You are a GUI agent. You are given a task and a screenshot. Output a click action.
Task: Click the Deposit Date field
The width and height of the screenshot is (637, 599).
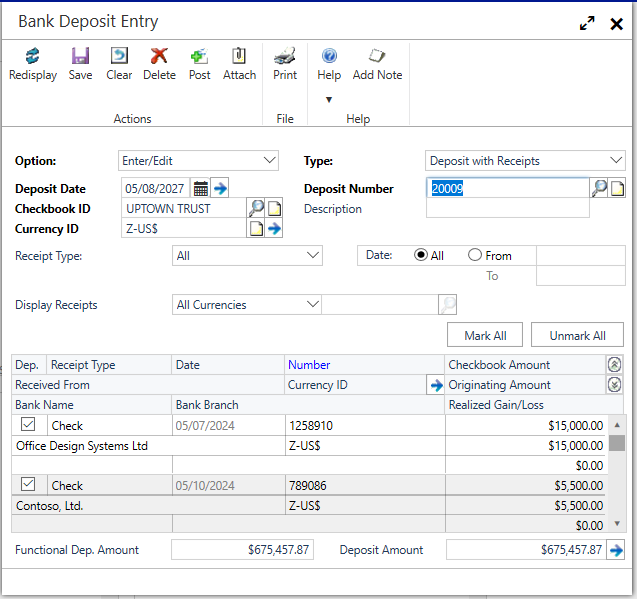click(x=155, y=188)
